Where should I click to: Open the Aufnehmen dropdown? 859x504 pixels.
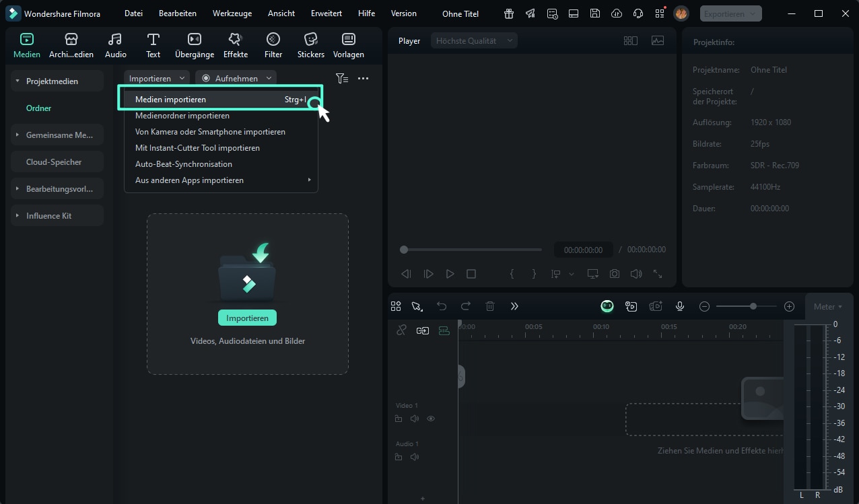236,78
